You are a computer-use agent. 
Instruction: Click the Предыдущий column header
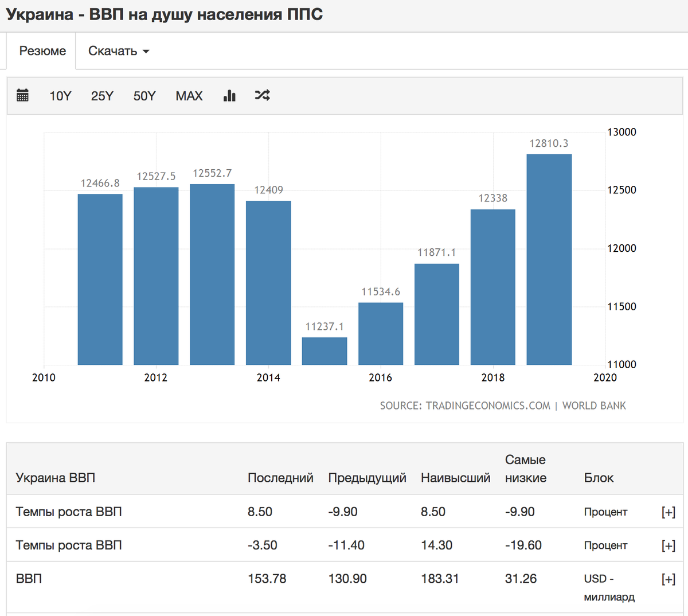click(x=367, y=478)
